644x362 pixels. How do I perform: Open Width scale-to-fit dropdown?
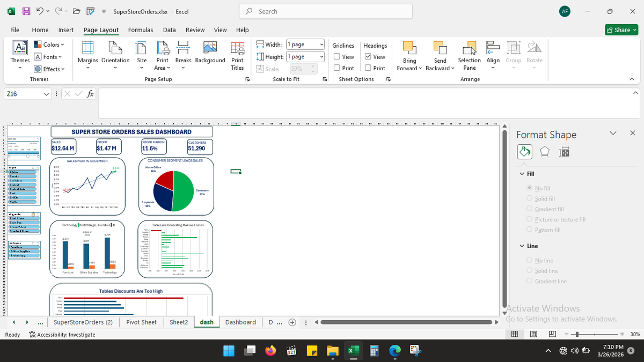pyautogui.click(x=321, y=45)
